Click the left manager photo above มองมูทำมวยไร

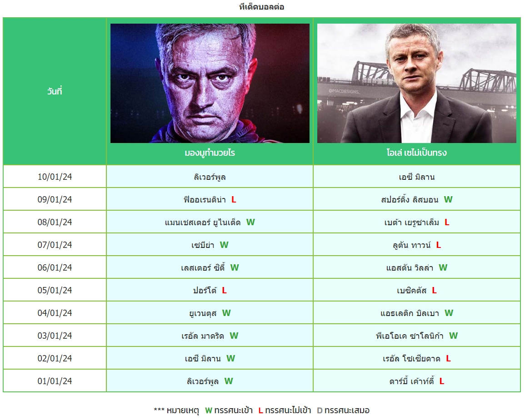point(210,83)
